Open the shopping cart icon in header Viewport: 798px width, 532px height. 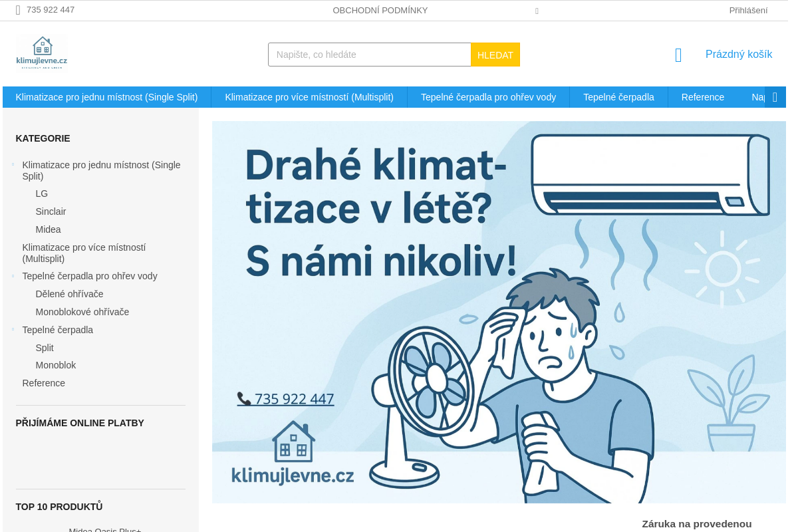(x=678, y=55)
